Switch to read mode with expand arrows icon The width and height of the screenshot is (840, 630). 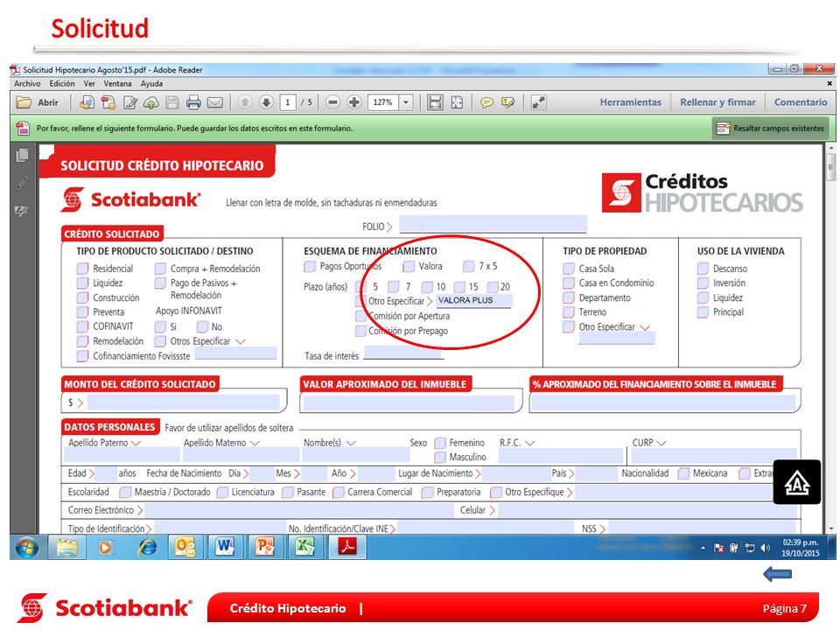coord(538,102)
